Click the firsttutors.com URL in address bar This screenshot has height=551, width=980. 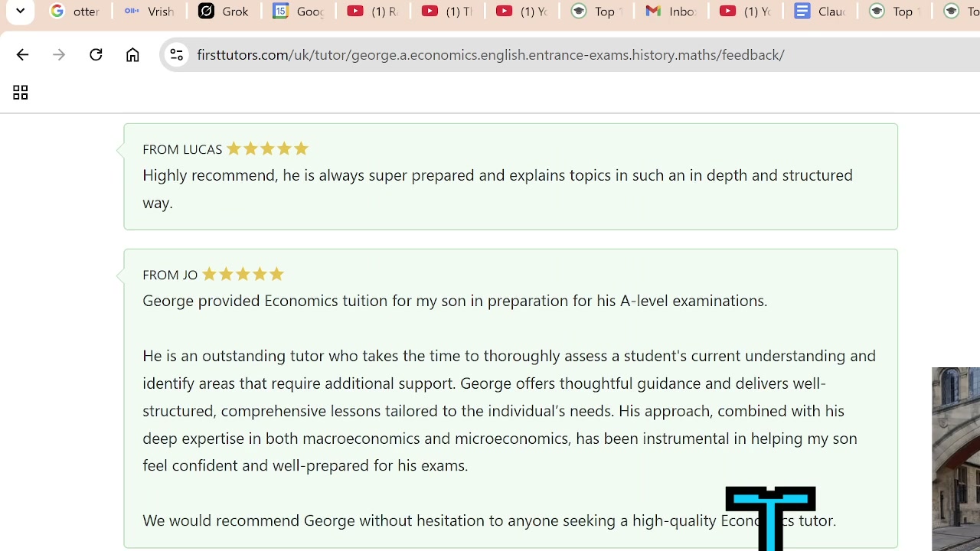[x=490, y=54]
